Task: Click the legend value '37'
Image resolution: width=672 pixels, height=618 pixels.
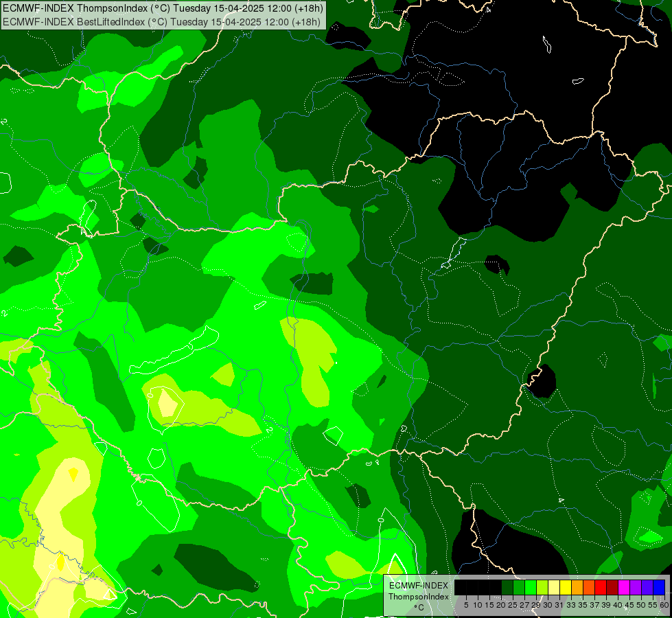Action: pyautogui.click(x=594, y=605)
